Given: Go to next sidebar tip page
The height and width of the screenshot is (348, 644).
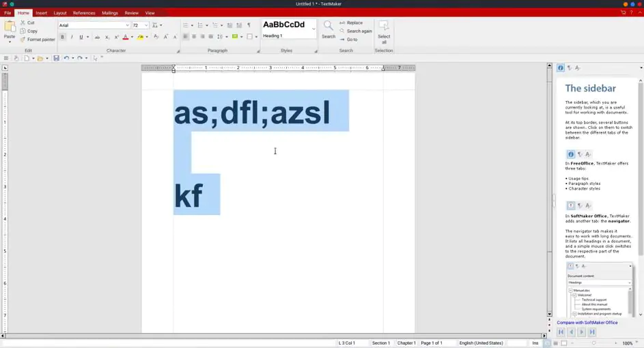Looking at the screenshot, I should click(x=582, y=332).
